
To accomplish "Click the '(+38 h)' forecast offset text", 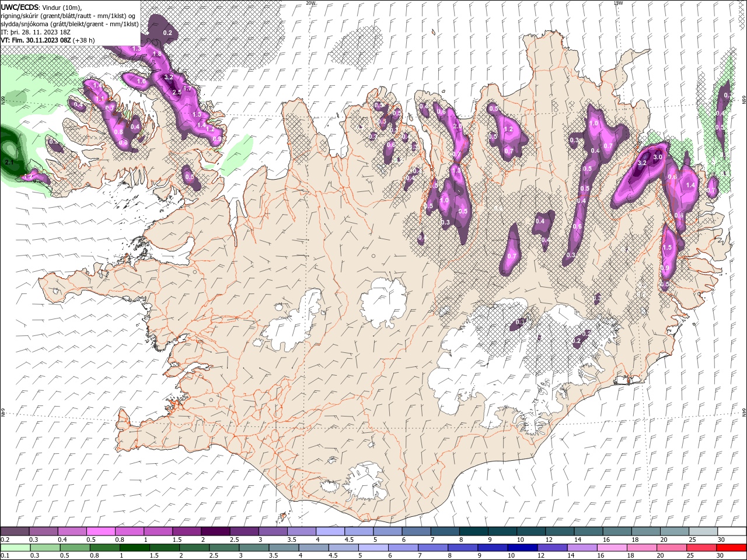I will pyautogui.click(x=84, y=40).
